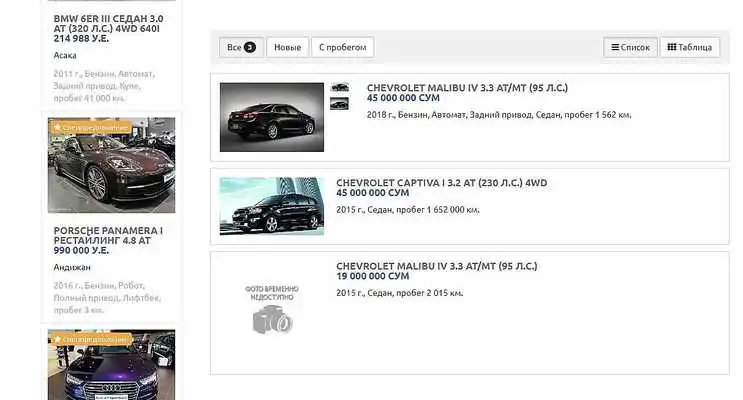The image size is (743, 400).
Task: Click the count badge on Все tab
Action: (250, 47)
